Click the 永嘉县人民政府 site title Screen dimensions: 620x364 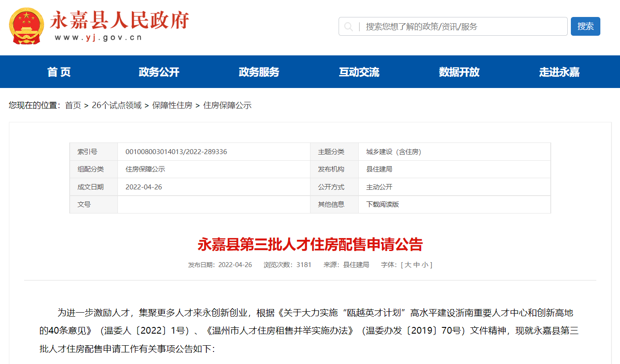(120, 21)
